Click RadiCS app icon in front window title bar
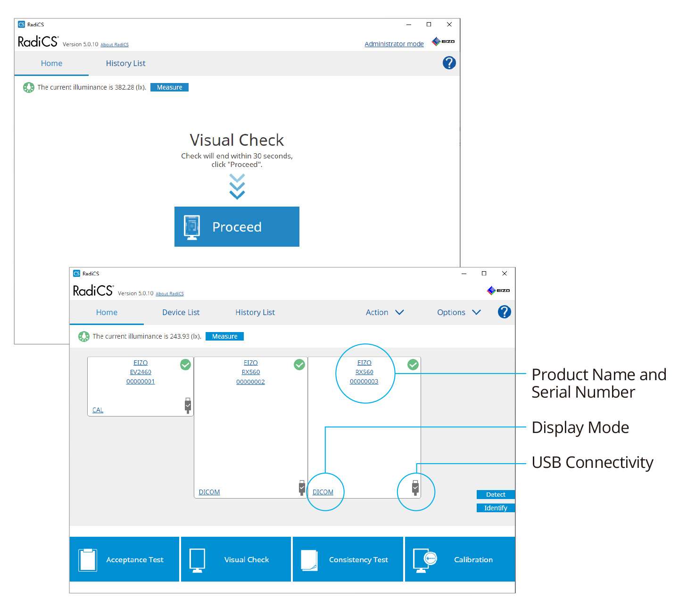 (x=76, y=274)
